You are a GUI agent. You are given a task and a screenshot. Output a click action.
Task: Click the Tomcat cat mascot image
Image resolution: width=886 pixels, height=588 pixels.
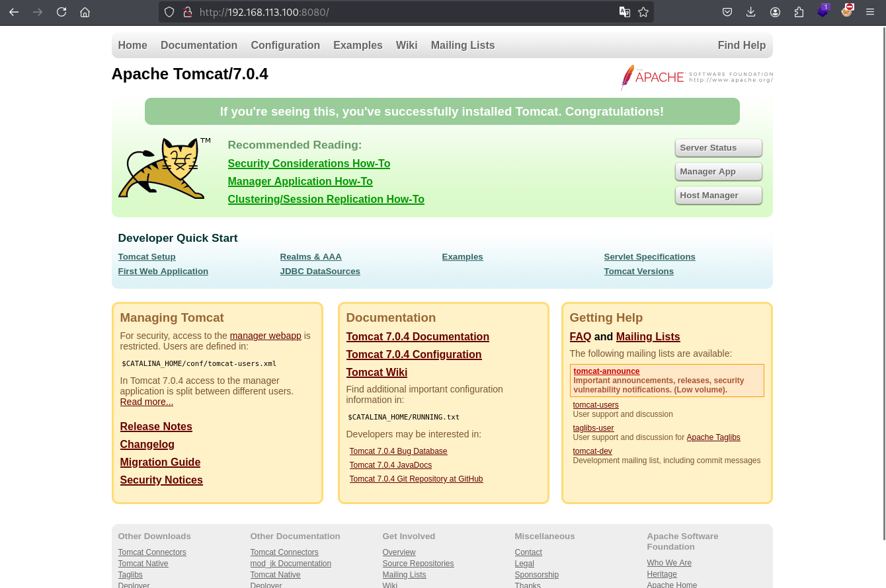pos(164,168)
